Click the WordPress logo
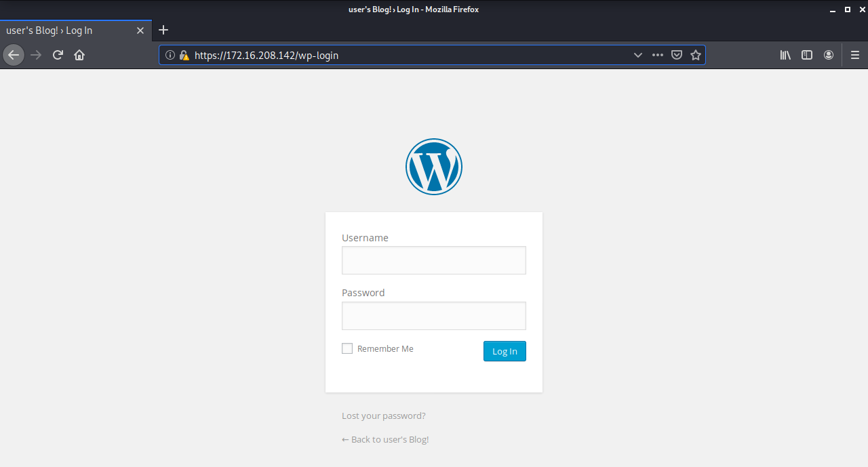 coord(434,167)
